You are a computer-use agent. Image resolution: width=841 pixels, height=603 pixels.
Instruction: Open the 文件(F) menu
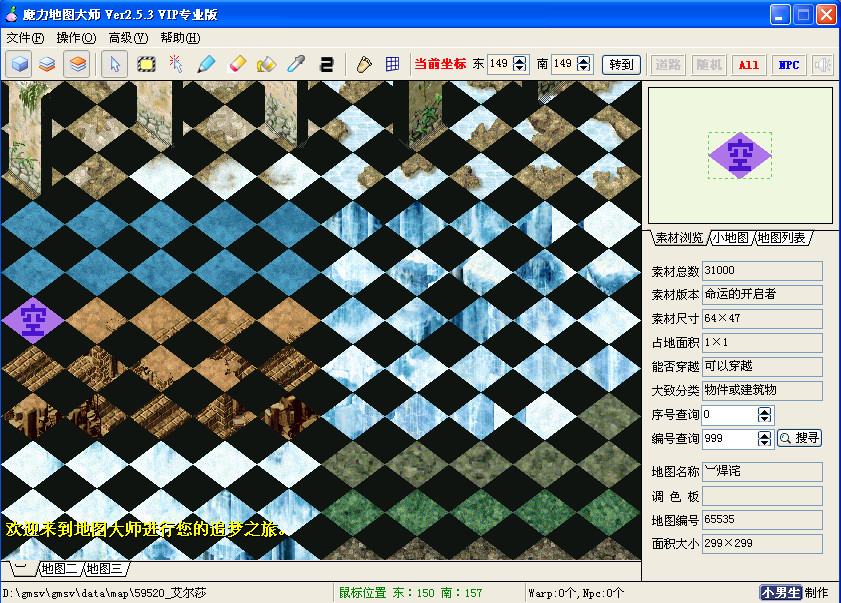pyautogui.click(x=25, y=38)
